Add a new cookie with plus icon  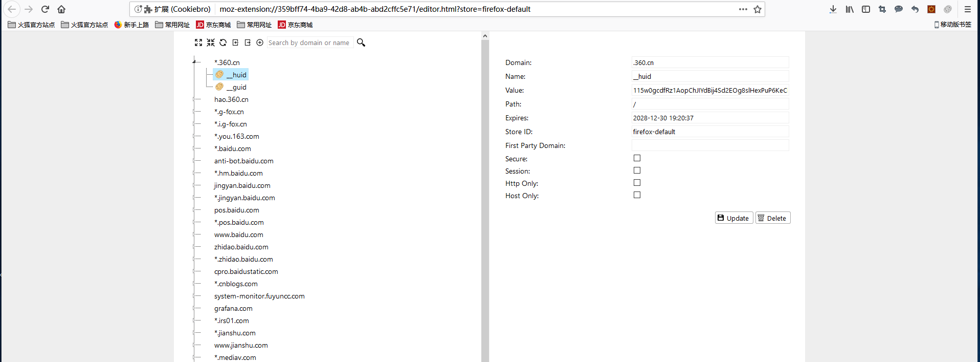[260, 42]
